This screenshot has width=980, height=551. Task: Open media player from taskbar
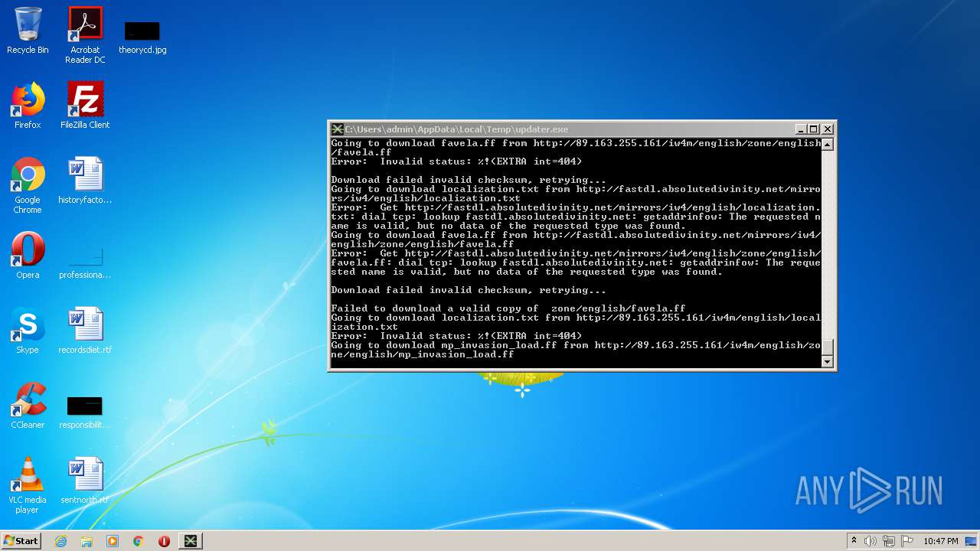click(113, 541)
